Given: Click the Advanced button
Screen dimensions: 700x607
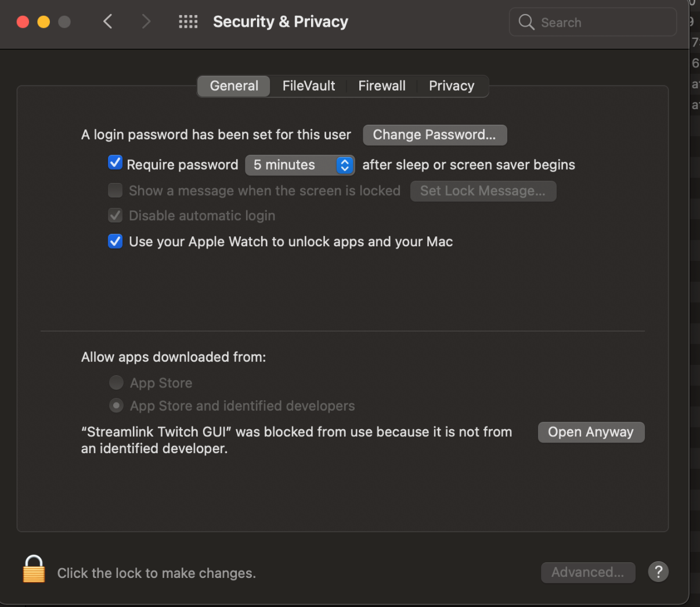Looking at the screenshot, I should [588, 572].
